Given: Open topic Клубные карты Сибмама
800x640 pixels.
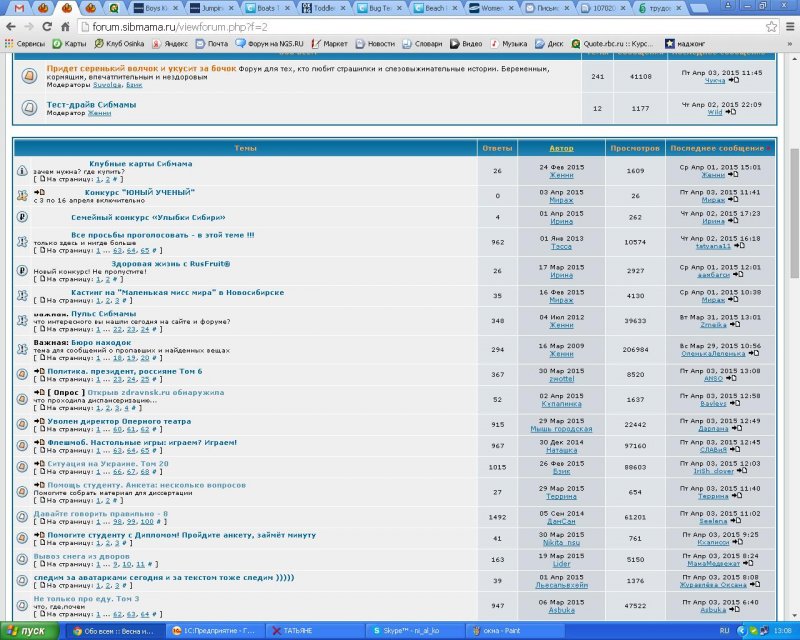Looking at the screenshot, I should click(140, 163).
